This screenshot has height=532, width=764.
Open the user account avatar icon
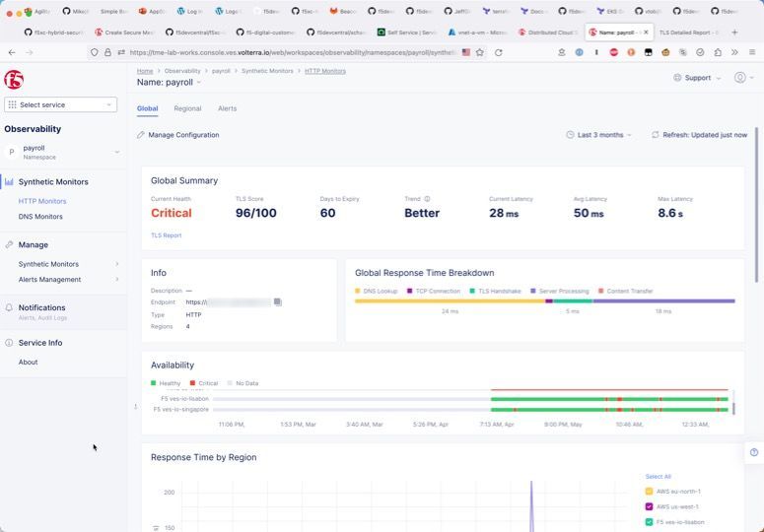coord(740,78)
